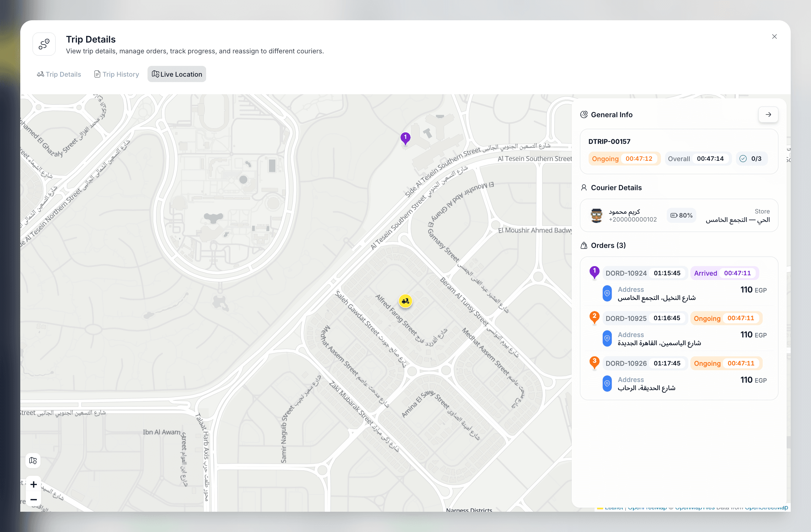The height and width of the screenshot is (532, 811).
Task: Click order pin 2 for DORD-10925
Action: pos(594,318)
